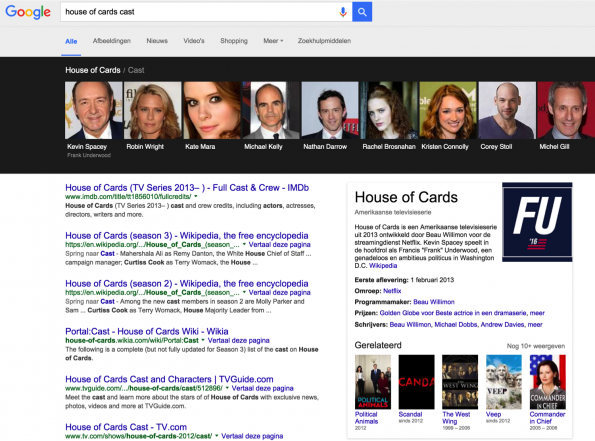Click Vertaal deze pagina for TVGuide result

point(263,388)
